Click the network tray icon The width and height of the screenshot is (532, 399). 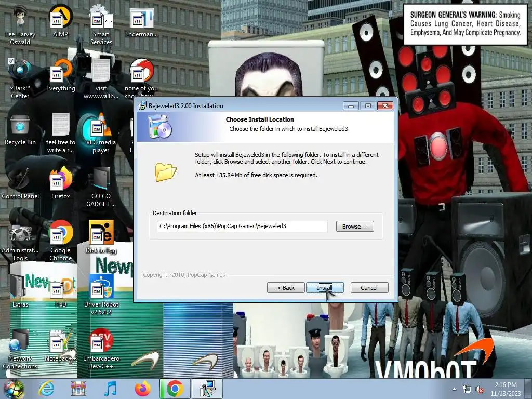click(467, 390)
